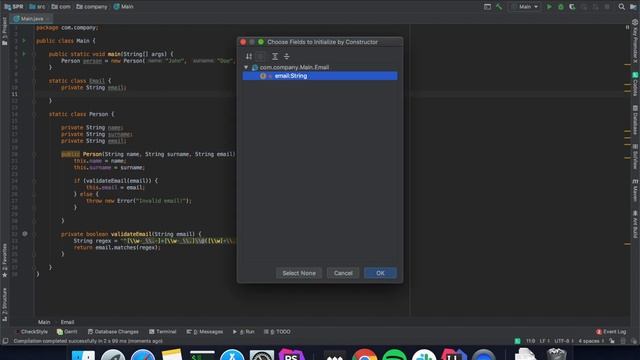Click the src breadcrumb folder

pyautogui.click(x=37, y=7)
